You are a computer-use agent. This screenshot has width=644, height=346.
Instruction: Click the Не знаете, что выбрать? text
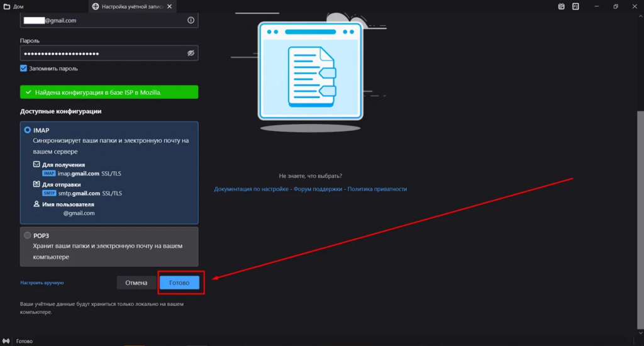coord(311,176)
